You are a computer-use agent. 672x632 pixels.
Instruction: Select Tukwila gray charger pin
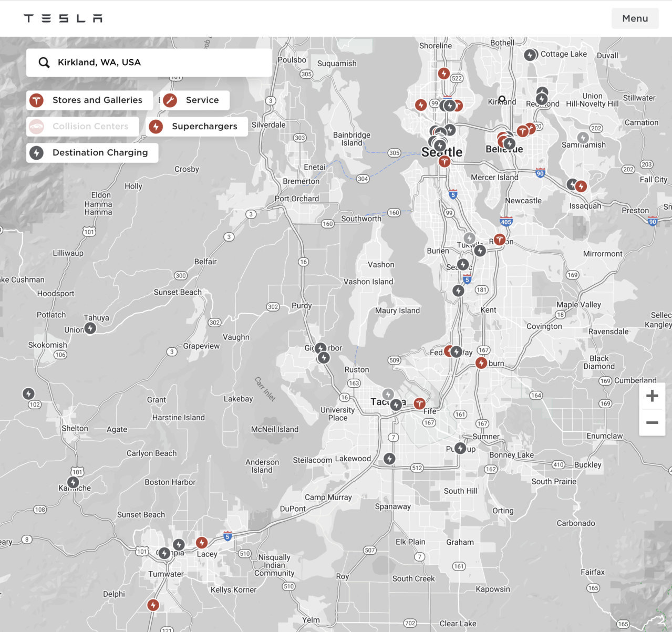pyautogui.click(x=469, y=239)
